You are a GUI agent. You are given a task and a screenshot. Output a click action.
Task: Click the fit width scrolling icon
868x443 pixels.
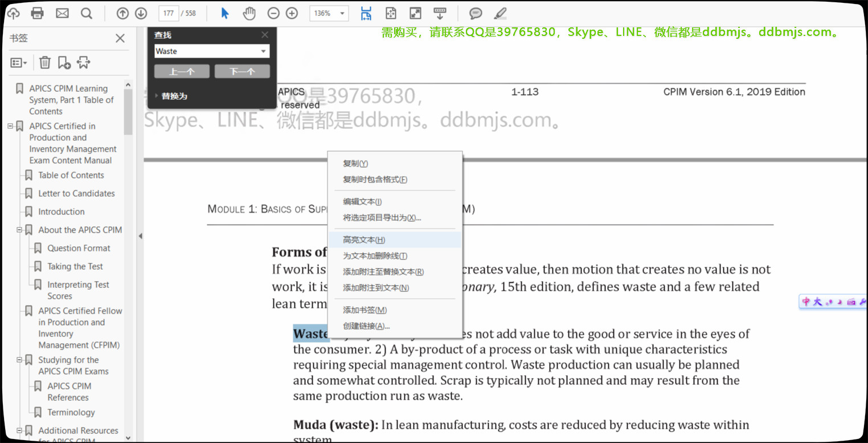click(x=366, y=13)
